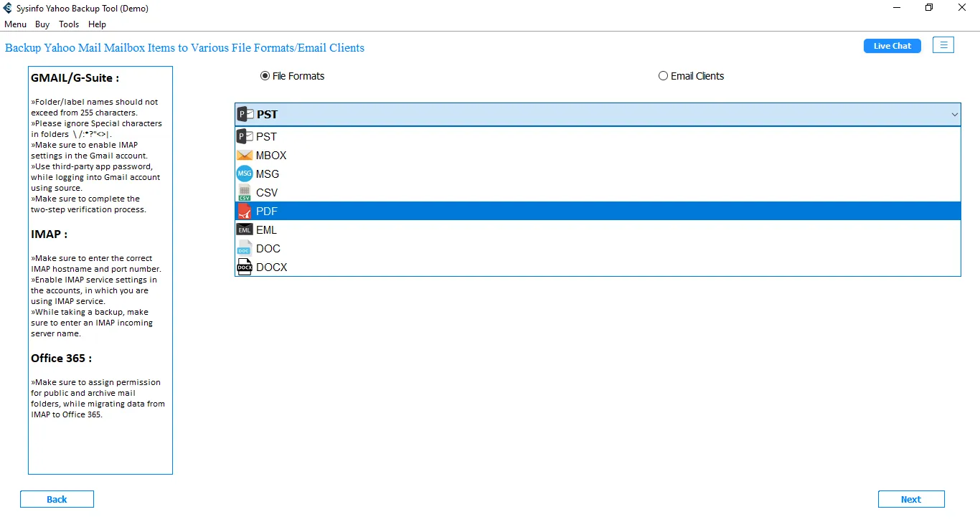980x522 pixels.
Task: Click the blue MSG icon in the list
Action: (245, 174)
